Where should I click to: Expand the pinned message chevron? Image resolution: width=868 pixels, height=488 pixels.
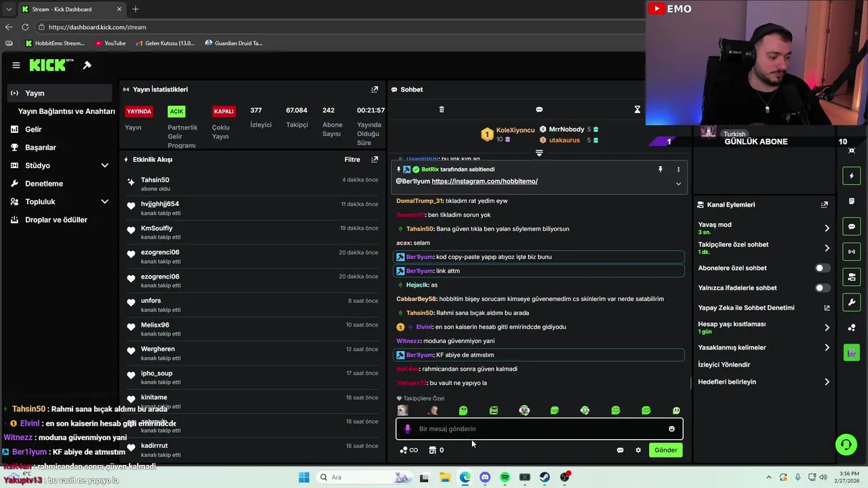coord(678,184)
